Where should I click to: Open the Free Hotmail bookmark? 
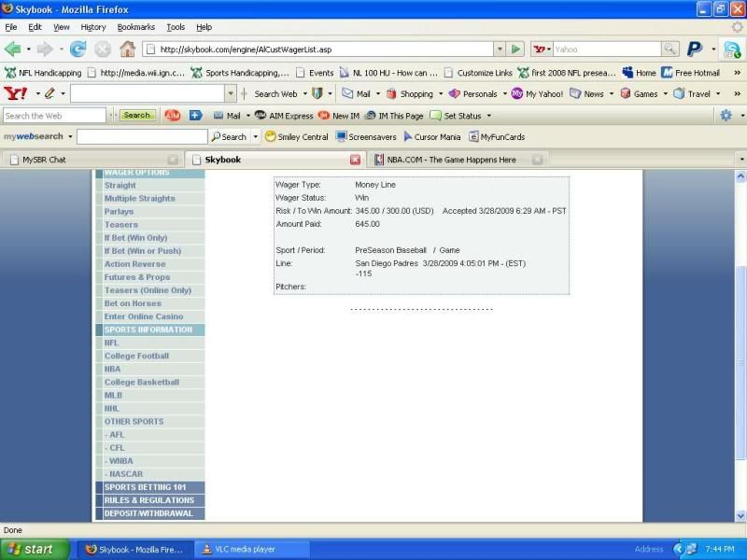pyautogui.click(x=690, y=73)
